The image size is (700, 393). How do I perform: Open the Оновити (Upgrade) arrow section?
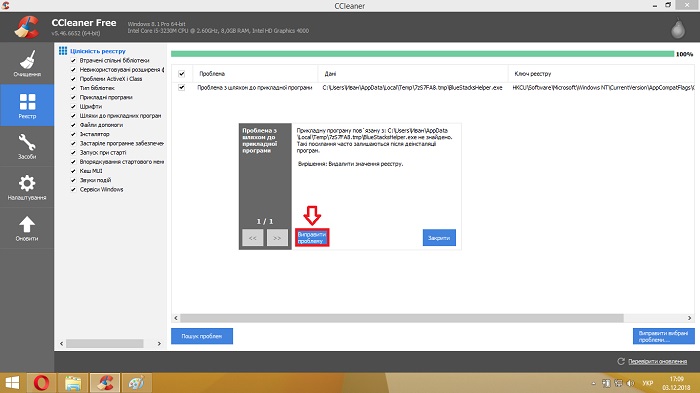[27, 228]
